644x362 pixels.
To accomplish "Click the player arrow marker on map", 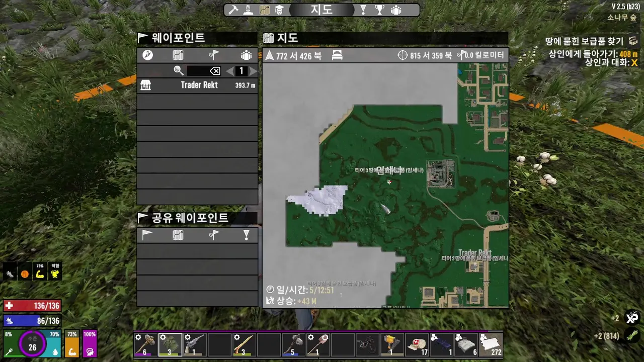I will click(385, 209).
